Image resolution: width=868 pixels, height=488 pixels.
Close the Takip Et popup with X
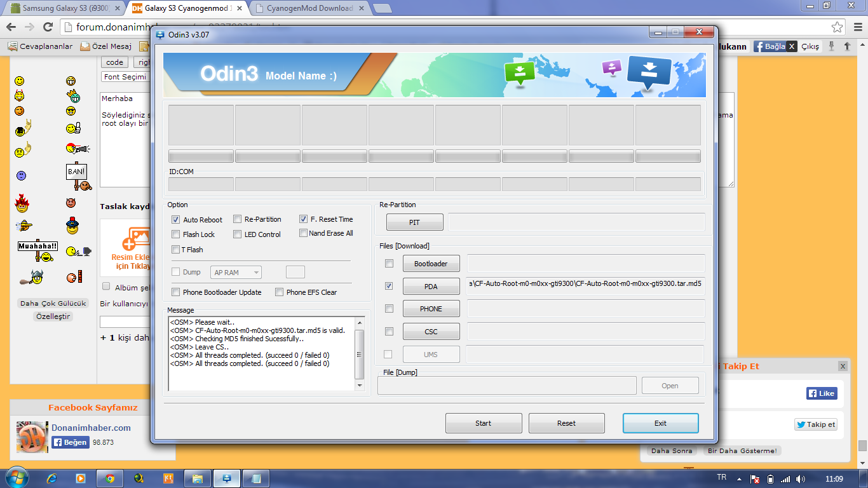tap(843, 366)
